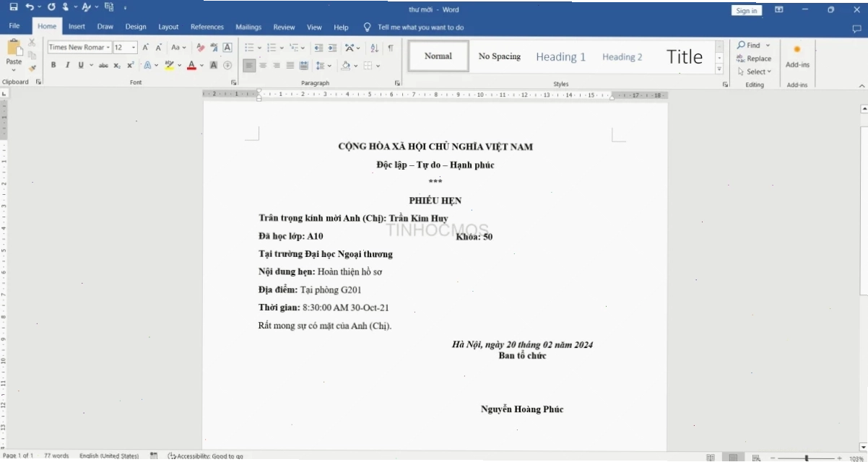Screen dimensions: 868x462
Task: Click the text highlight color swatch
Action: [x=169, y=65]
